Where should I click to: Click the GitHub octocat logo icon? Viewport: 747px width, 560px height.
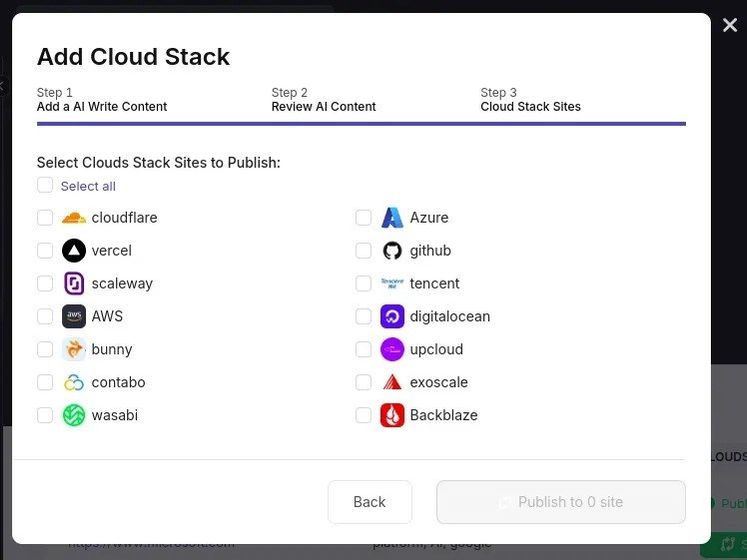pos(392,251)
